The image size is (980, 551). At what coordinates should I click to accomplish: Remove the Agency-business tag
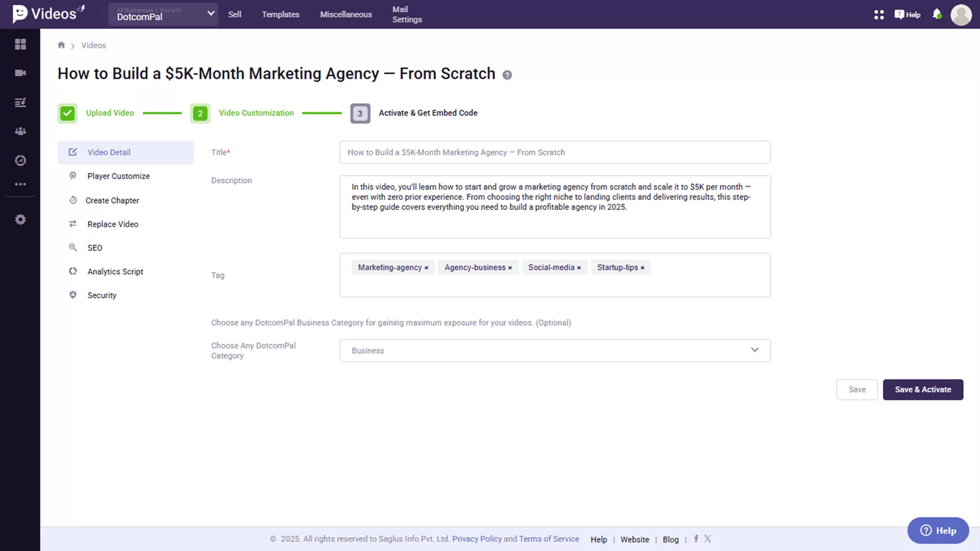click(x=510, y=268)
